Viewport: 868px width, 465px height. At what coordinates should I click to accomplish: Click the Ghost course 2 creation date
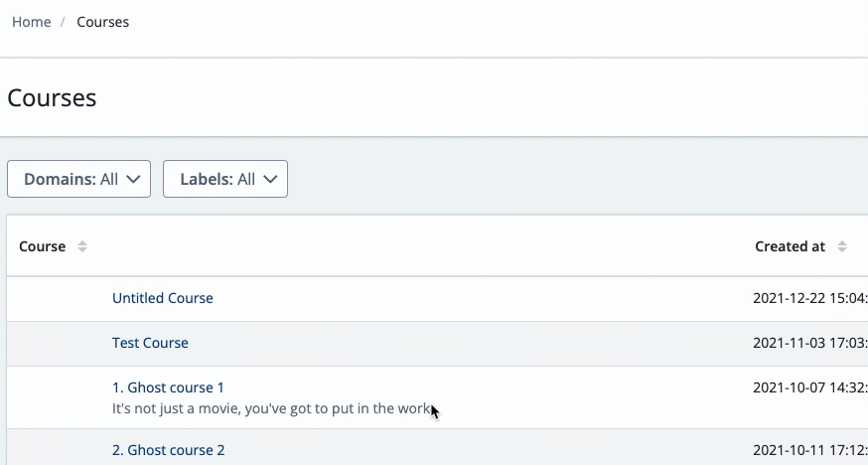809,450
